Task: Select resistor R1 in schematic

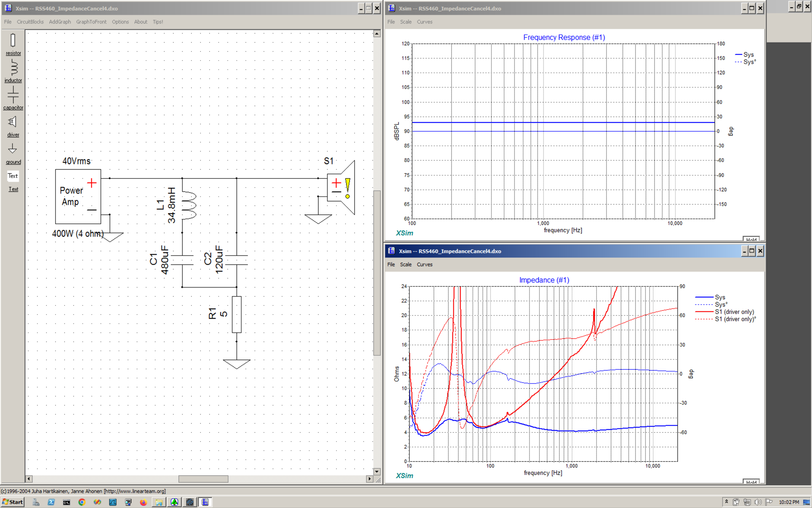Action: [x=236, y=314]
